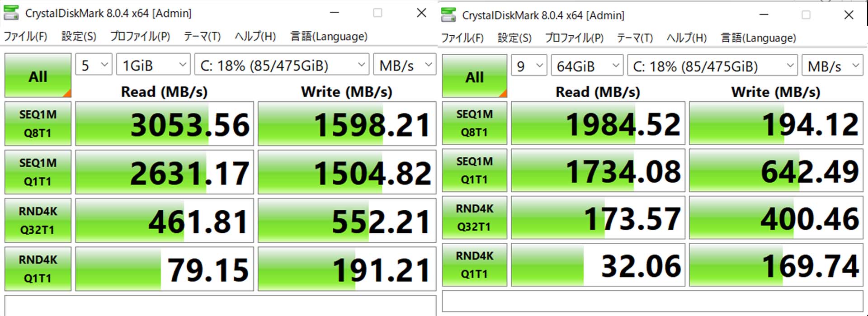Click read result 3053.56 in left window
Image resolution: width=868 pixels, height=316 pixels.
(x=165, y=123)
